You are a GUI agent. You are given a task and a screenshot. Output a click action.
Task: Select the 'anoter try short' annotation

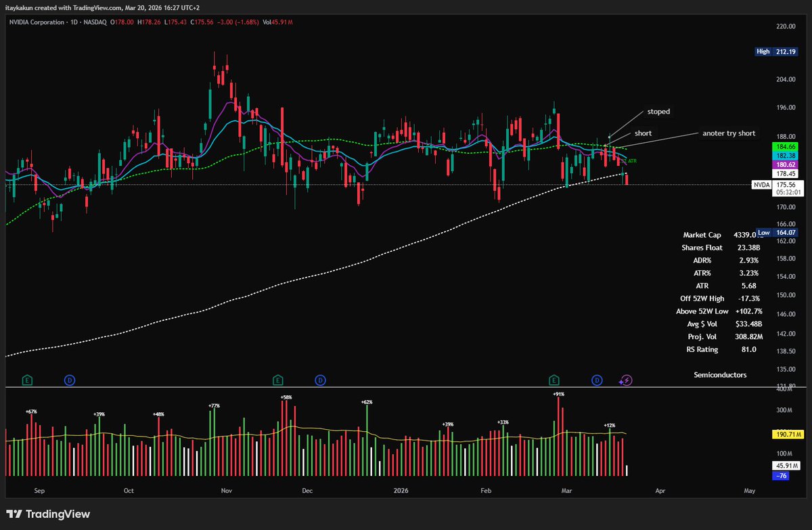click(x=729, y=133)
